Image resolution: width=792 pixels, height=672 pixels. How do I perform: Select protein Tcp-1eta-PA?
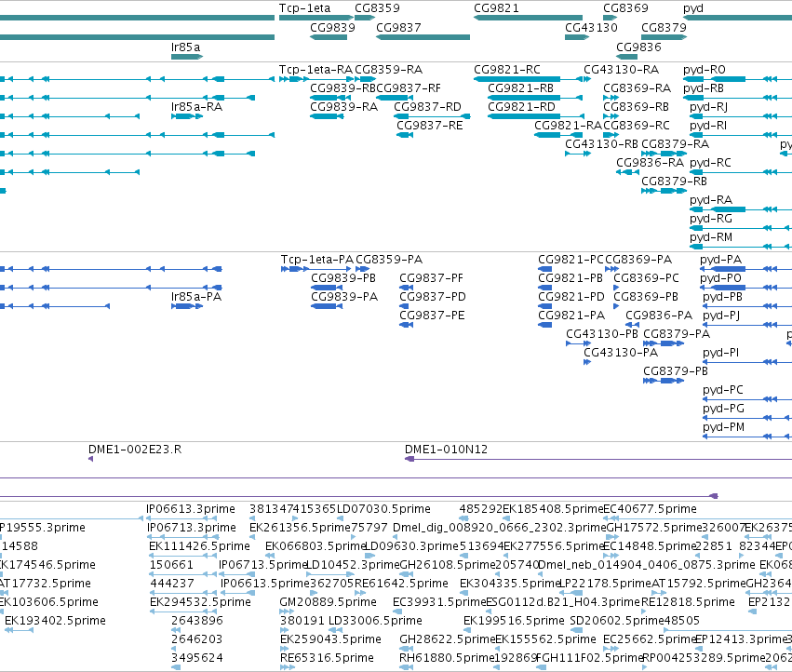pos(317,259)
